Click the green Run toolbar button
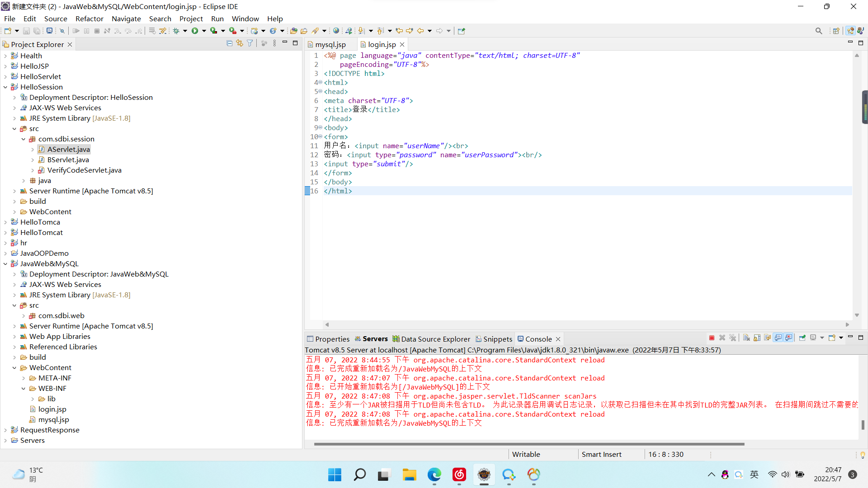 pos(195,31)
